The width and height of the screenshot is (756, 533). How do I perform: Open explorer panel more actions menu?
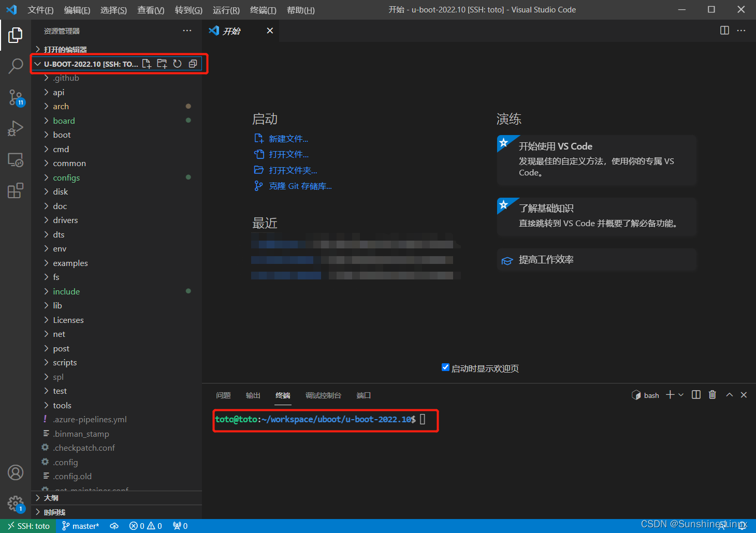click(187, 31)
